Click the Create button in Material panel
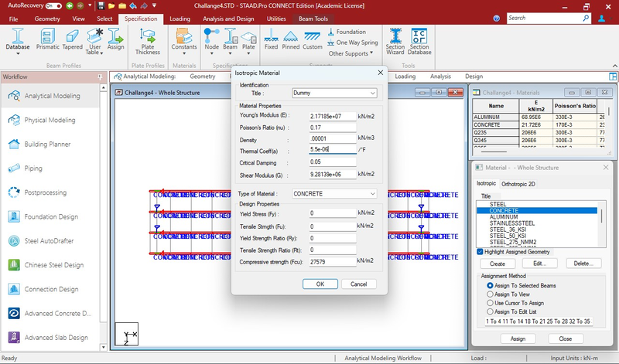 pyautogui.click(x=498, y=264)
